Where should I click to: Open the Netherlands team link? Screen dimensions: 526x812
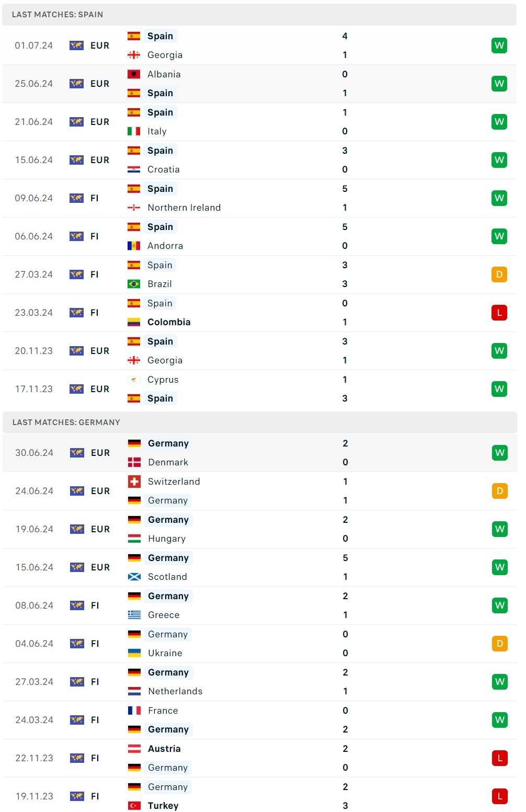click(x=175, y=691)
